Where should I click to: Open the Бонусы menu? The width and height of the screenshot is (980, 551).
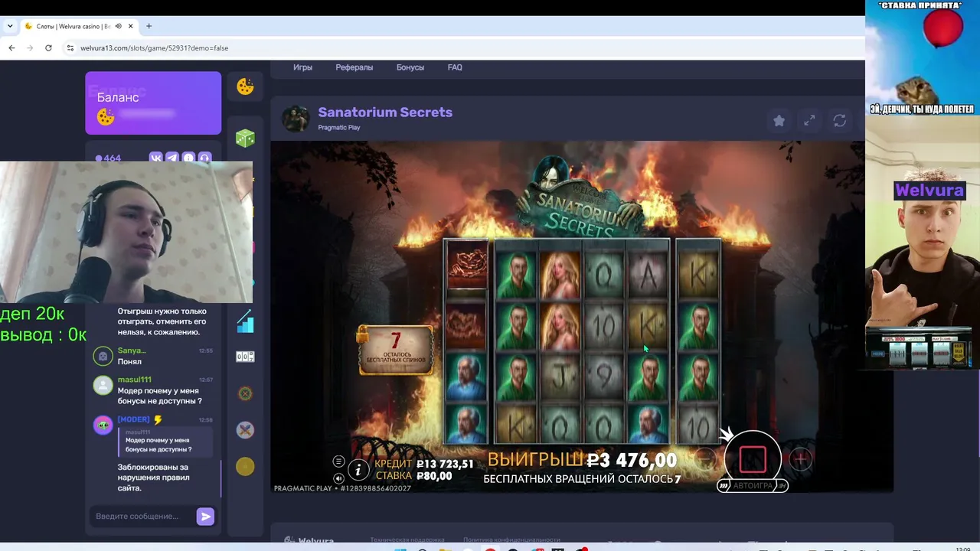[x=410, y=67]
